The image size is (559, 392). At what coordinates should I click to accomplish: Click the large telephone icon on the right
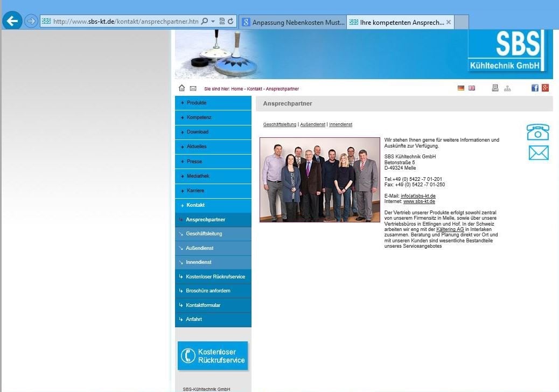pos(538,132)
